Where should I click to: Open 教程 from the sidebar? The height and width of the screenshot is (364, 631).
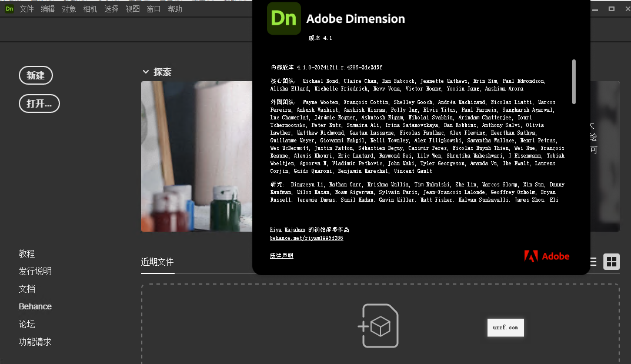coord(26,253)
